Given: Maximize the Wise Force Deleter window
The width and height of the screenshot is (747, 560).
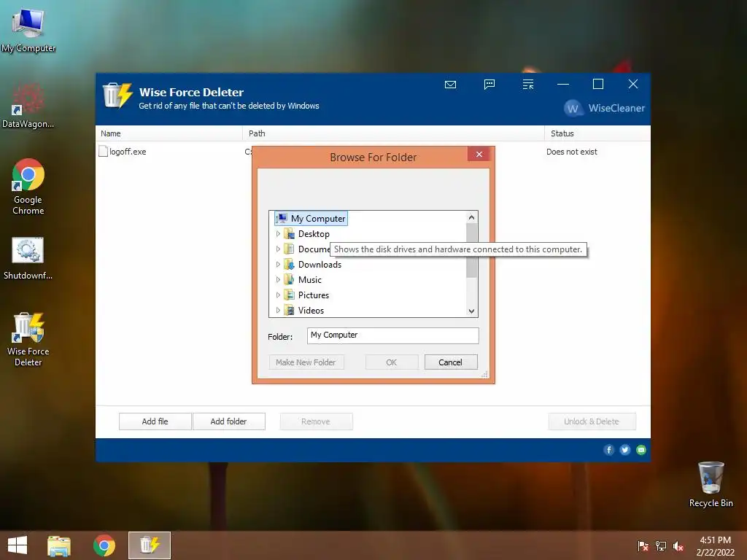Looking at the screenshot, I should point(598,85).
